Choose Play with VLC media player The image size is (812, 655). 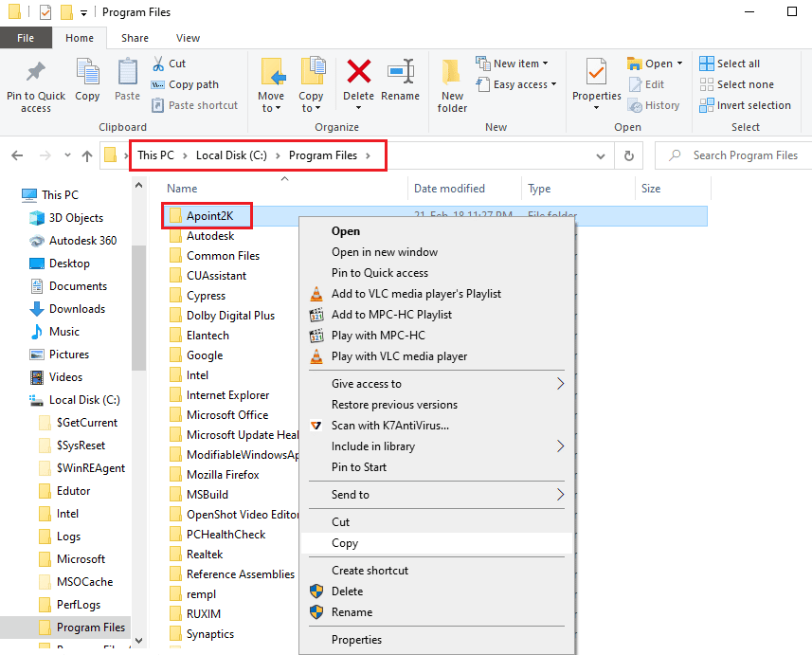click(399, 356)
